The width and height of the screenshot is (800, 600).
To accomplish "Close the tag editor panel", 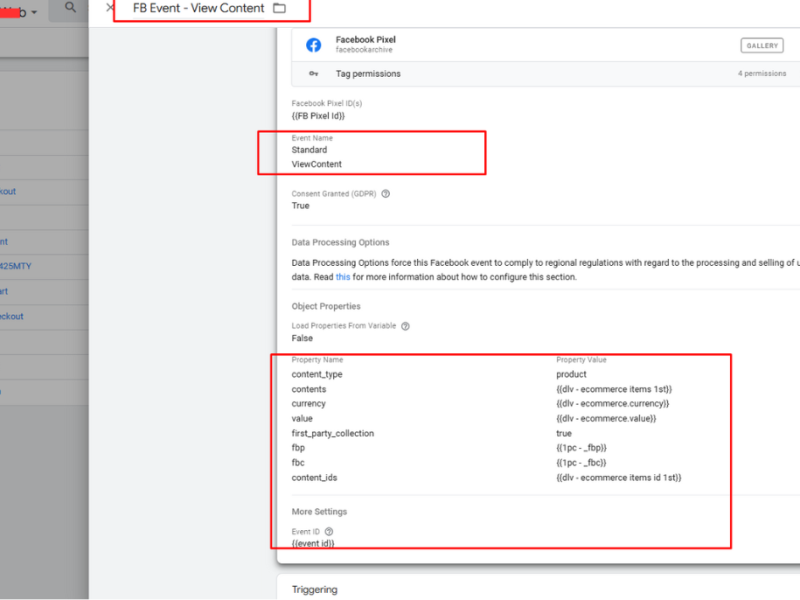I will point(109,8).
